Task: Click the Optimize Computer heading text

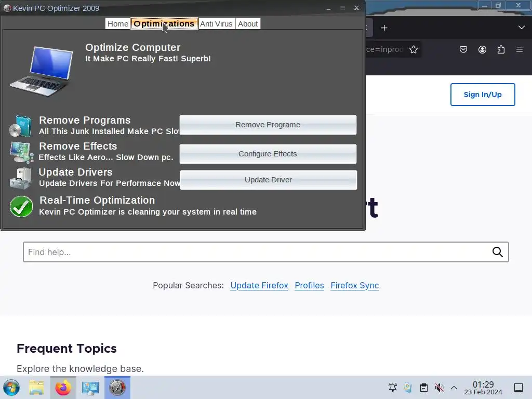Action: click(132, 47)
